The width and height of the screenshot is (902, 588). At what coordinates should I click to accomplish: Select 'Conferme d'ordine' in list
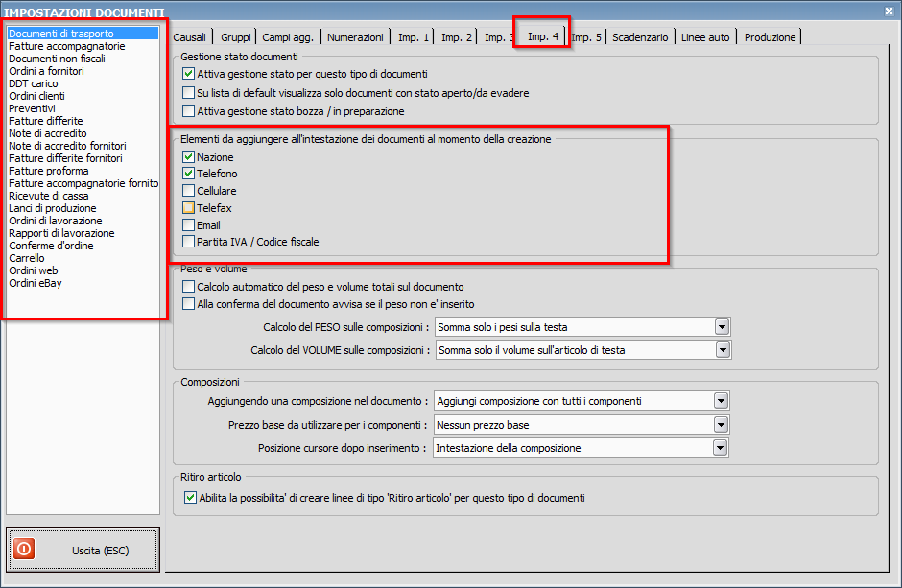pos(83,246)
